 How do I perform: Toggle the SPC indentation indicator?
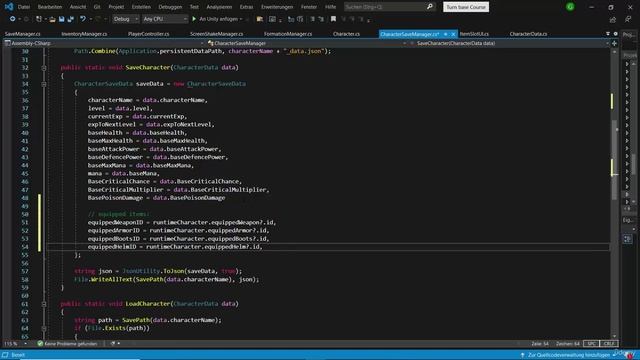point(591,344)
